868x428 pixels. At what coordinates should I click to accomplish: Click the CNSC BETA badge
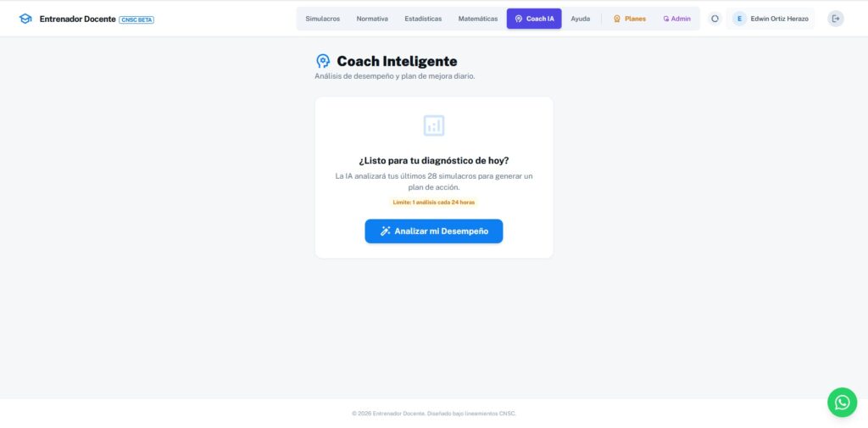[x=136, y=19]
